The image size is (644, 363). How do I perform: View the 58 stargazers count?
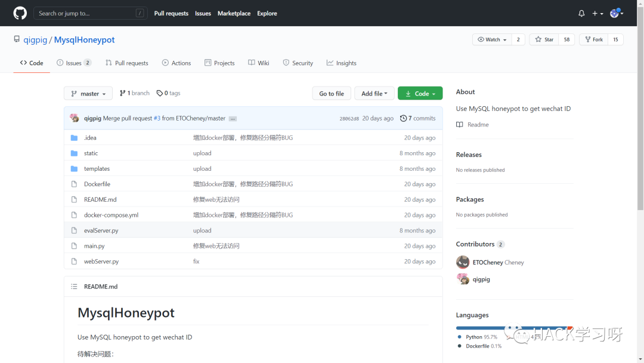coord(567,39)
